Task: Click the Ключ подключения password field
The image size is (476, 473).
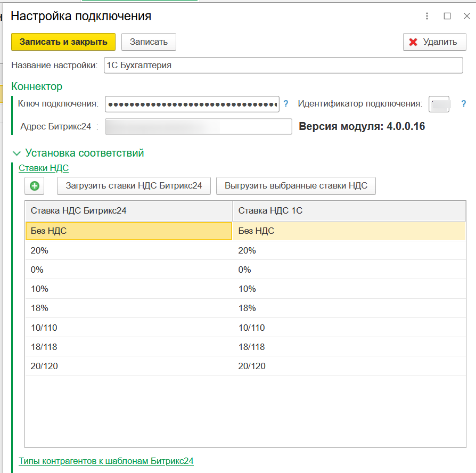Action: pos(192,104)
